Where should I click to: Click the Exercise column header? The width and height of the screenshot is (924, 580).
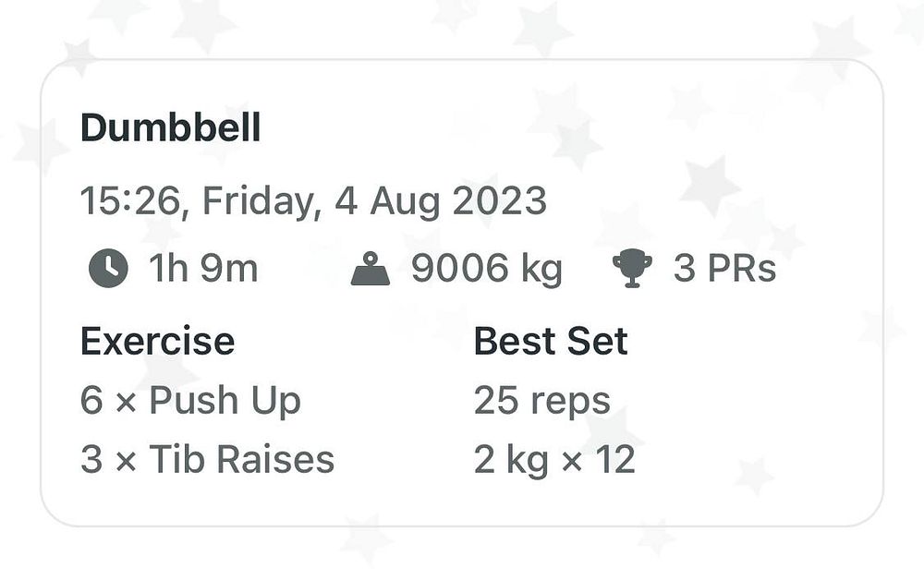[157, 342]
